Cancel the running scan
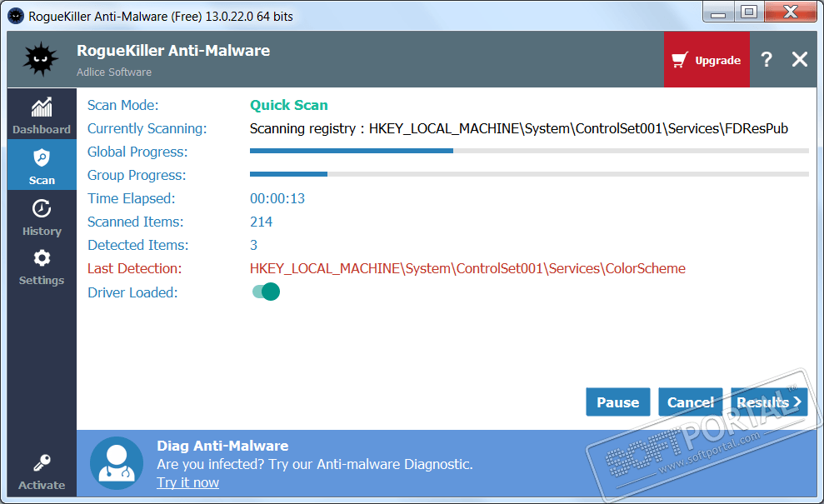 pos(691,402)
